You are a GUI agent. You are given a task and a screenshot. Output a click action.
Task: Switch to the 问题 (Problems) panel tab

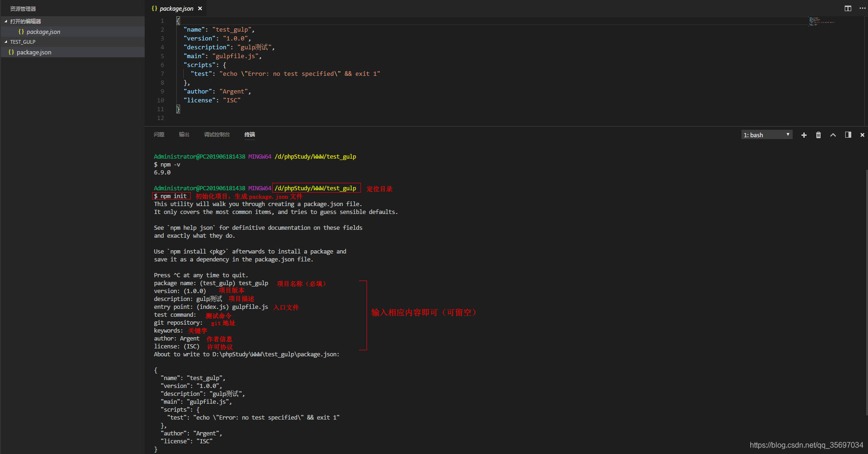pyautogui.click(x=159, y=134)
